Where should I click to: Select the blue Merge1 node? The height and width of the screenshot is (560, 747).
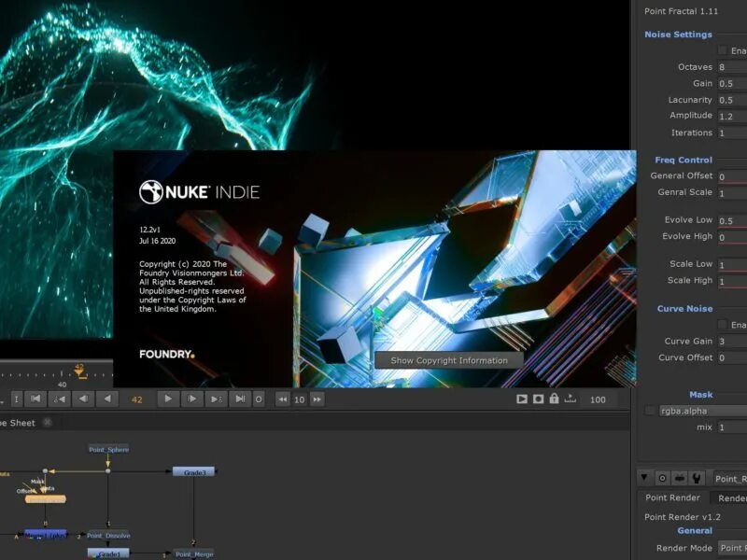pyautogui.click(x=45, y=535)
